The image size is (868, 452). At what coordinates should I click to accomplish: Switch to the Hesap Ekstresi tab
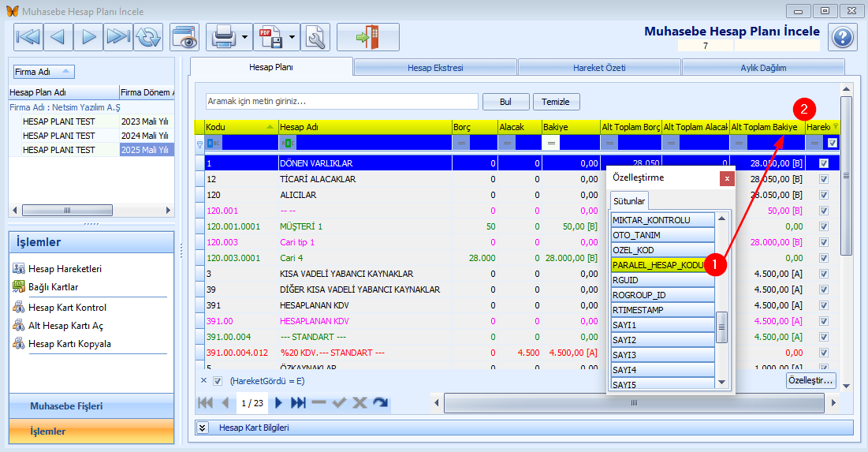[x=435, y=68]
